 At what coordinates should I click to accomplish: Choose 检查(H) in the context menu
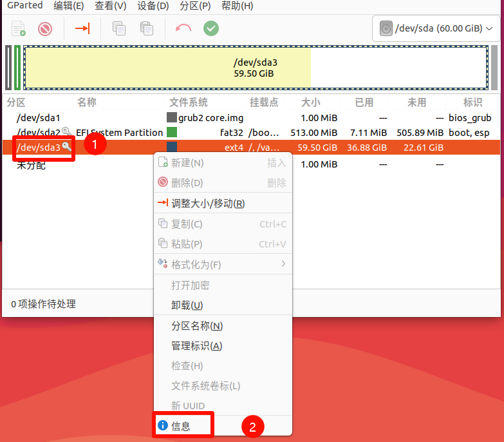223,366
